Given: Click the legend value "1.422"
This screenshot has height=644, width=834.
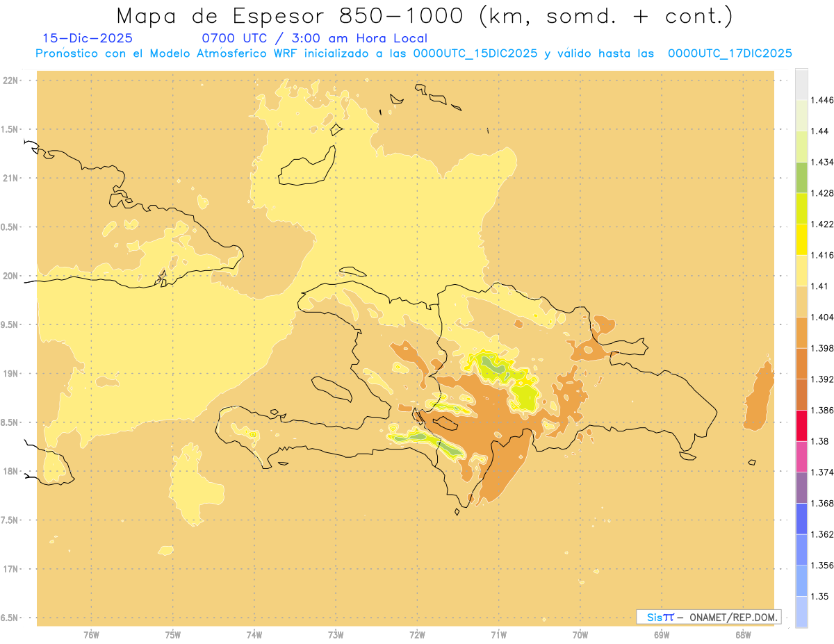Looking at the screenshot, I should [x=822, y=224].
